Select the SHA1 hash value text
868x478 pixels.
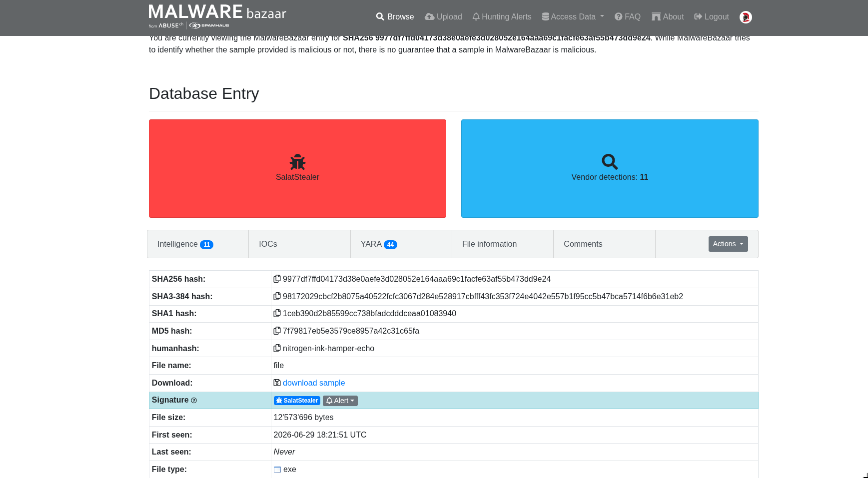[x=369, y=313]
